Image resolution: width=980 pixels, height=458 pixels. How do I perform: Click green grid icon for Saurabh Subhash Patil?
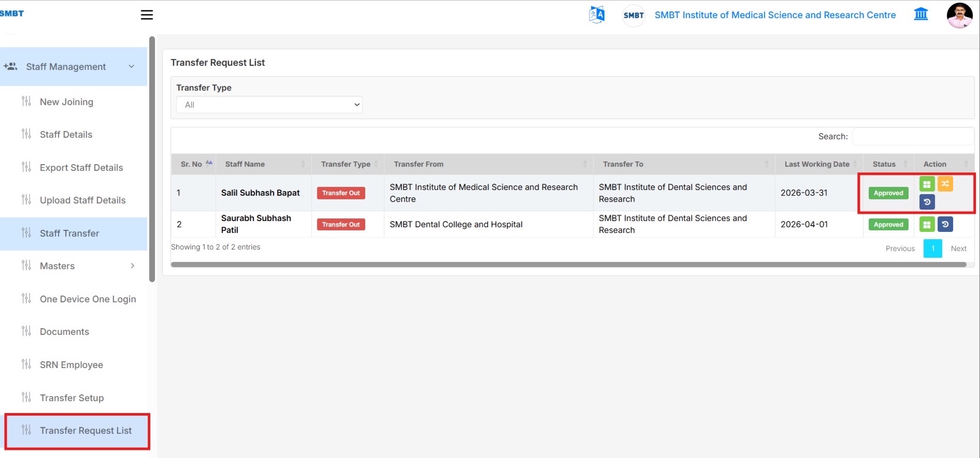(x=927, y=225)
